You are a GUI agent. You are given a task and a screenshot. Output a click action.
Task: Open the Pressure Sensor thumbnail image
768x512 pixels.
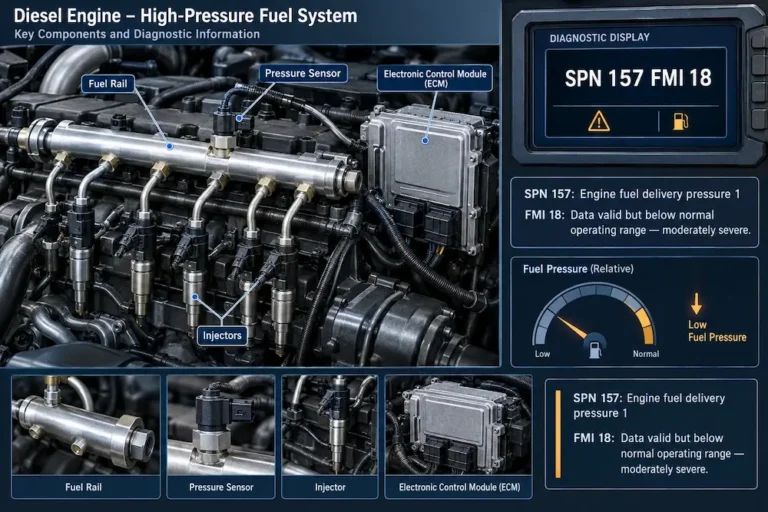[x=221, y=425]
